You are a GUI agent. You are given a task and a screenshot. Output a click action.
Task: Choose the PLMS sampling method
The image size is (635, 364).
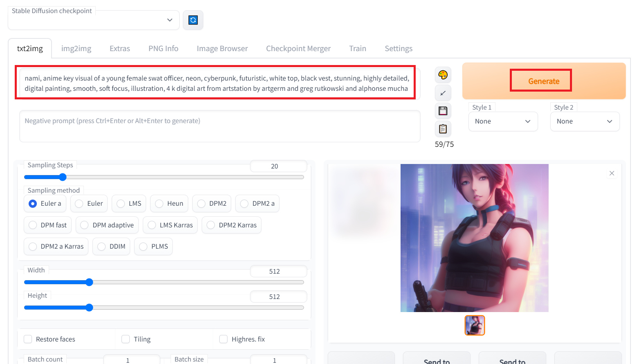153,246
